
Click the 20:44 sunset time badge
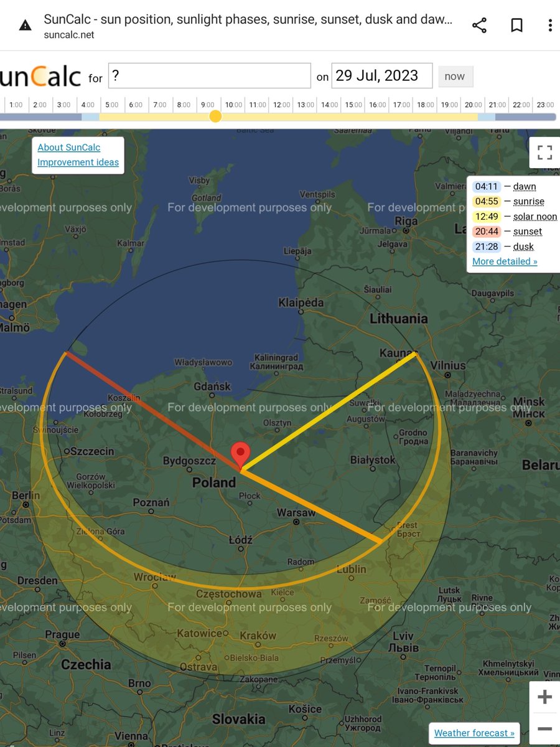[x=486, y=232]
